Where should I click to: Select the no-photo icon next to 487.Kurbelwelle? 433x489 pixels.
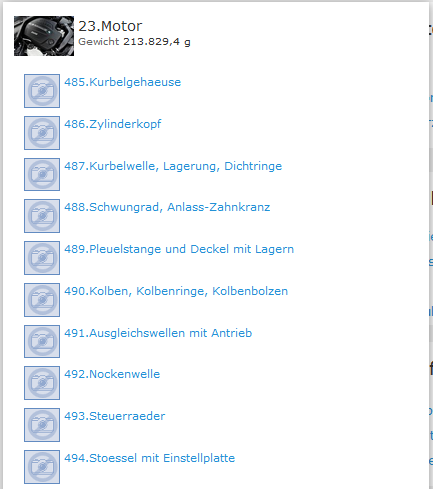point(42,174)
